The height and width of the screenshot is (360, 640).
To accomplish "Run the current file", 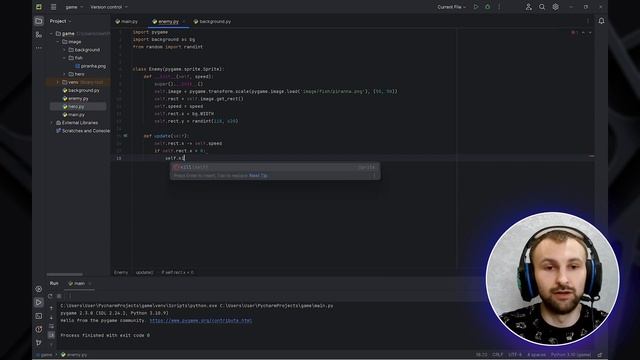I will pos(476,7).
